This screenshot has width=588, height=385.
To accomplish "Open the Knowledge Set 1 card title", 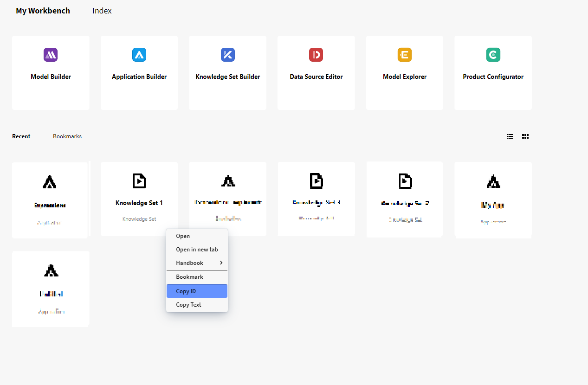I will (x=139, y=203).
